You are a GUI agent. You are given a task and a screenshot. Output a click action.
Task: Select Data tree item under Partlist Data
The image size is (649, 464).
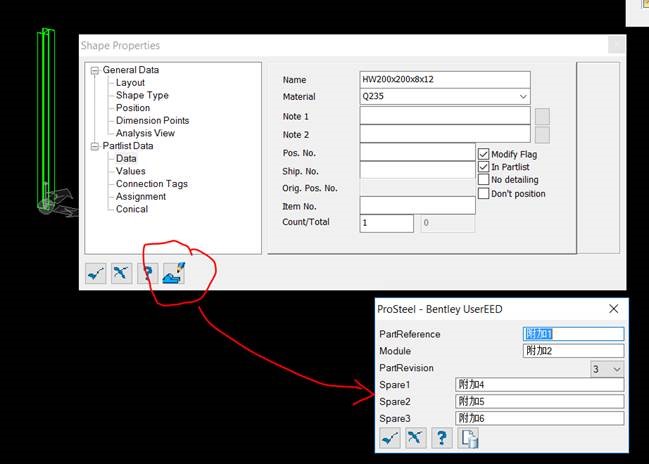coord(126,159)
